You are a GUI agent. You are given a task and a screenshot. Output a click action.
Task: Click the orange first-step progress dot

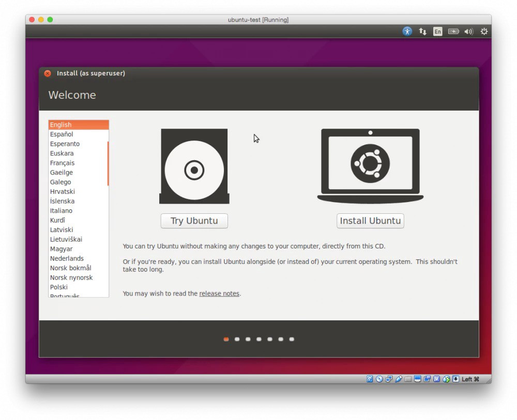coord(226,339)
